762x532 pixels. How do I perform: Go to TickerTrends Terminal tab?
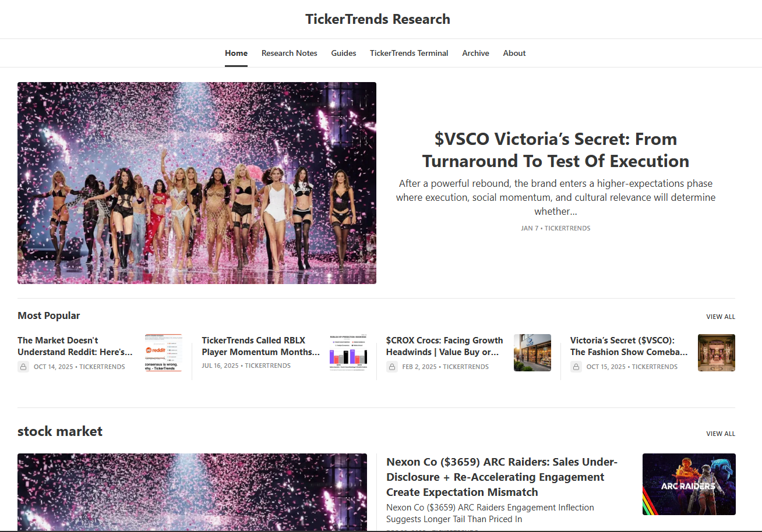(x=409, y=53)
